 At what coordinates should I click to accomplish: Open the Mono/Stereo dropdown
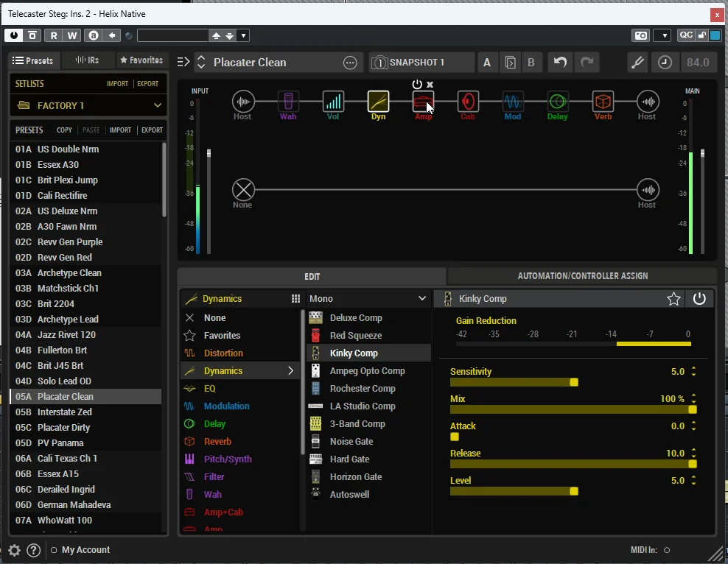click(368, 299)
